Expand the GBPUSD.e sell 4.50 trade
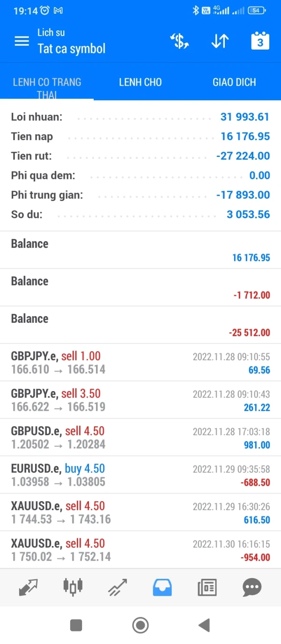Screen dimensions: 281x644 click(140, 437)
